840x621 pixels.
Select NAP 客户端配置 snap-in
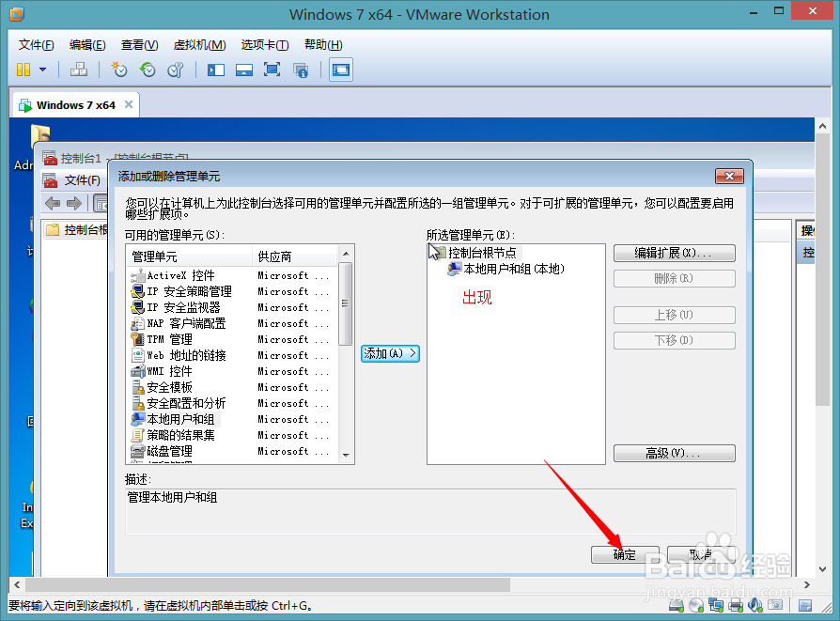232,323
